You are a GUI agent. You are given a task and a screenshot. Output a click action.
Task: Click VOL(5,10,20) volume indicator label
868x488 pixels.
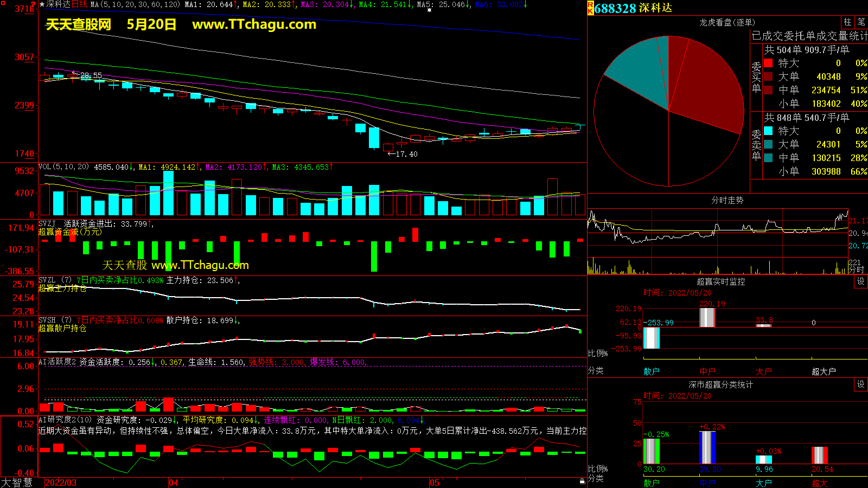(x=63, y=167)
